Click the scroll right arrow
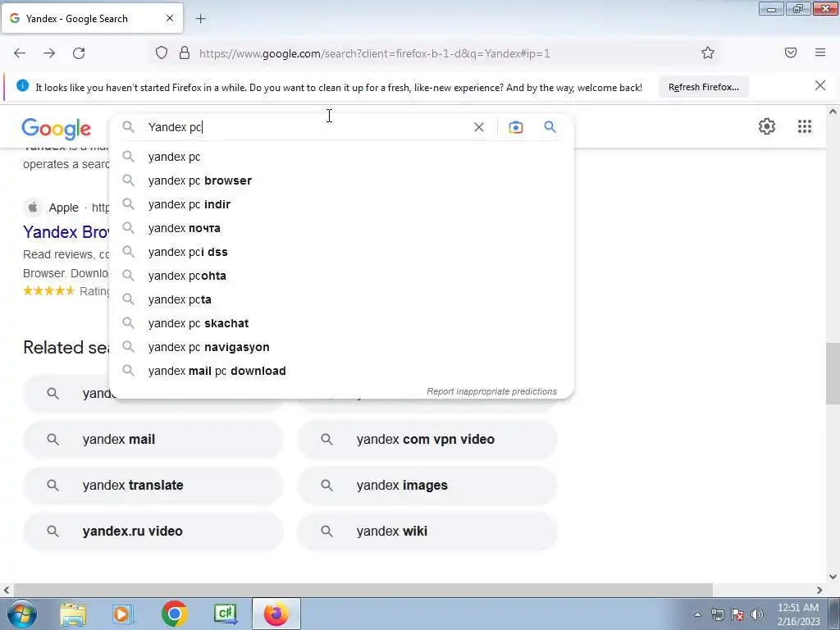 coord(819,590)
